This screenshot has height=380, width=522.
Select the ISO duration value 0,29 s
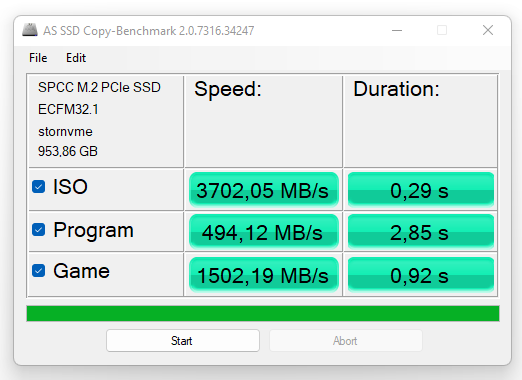[421, 190]
